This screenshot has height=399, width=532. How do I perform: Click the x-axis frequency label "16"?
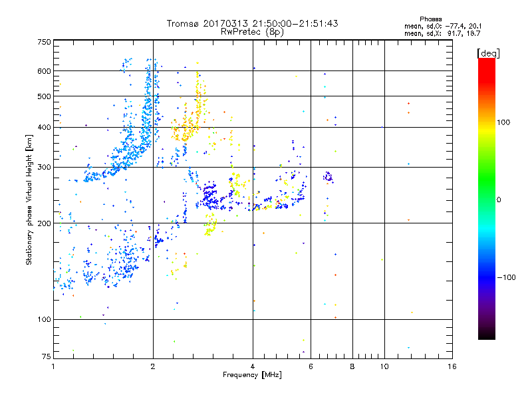point(452,366)
